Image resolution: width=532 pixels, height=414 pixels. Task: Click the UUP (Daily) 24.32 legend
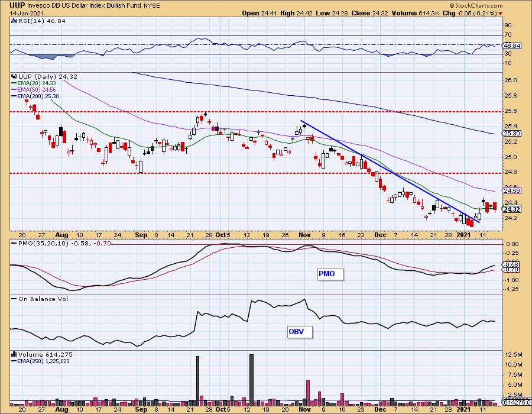pos(48,76)
